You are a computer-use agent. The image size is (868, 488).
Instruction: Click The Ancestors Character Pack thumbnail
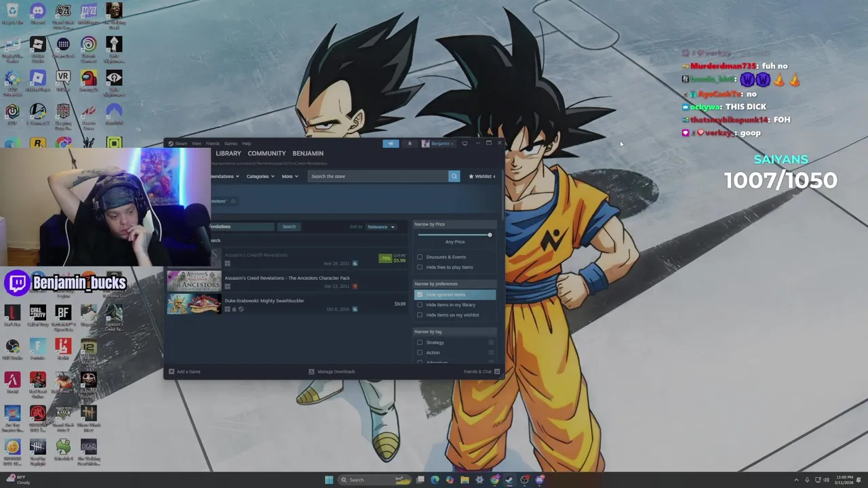[x=194, y=281]
